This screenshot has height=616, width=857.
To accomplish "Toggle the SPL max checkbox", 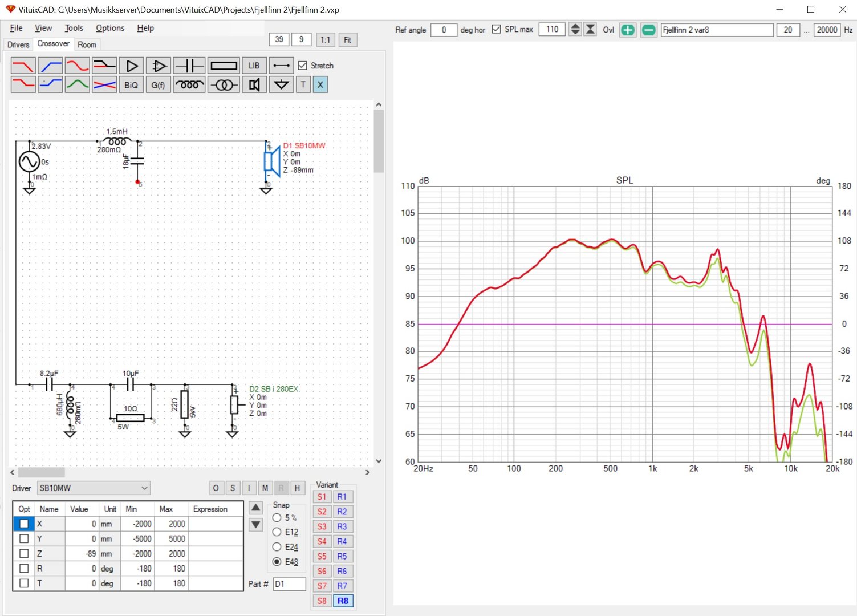I will click(496, 29).
